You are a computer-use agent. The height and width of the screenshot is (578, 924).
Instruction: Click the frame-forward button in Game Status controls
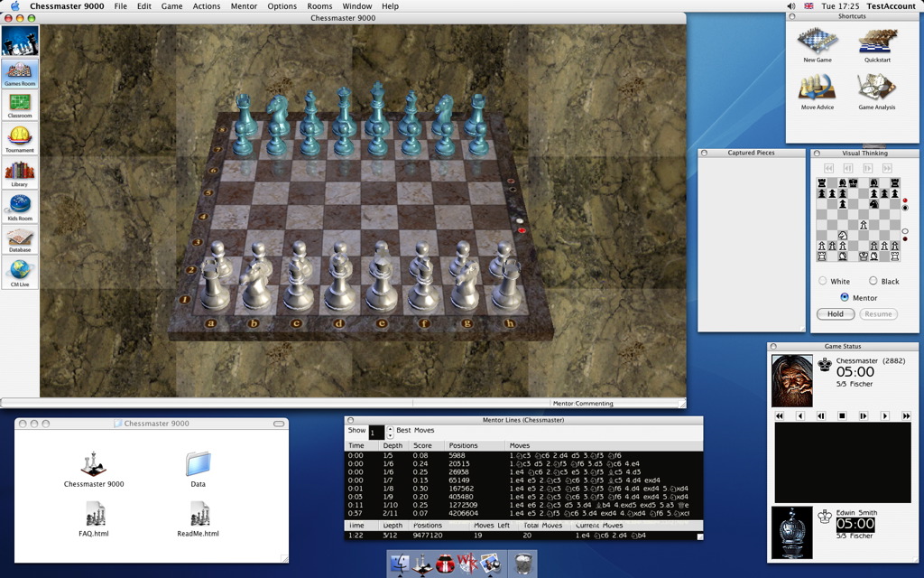[x=864, y=415]
